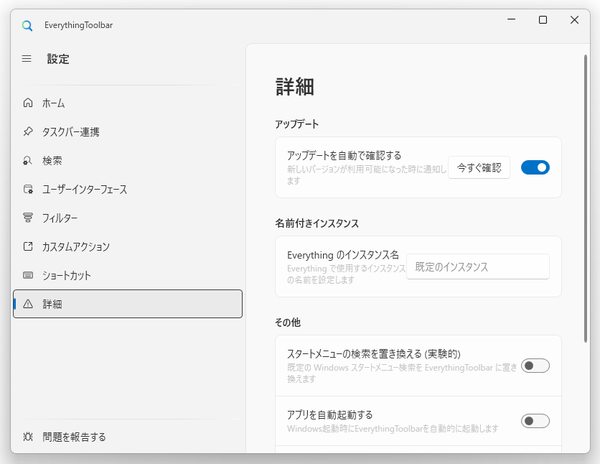
Task: Click the filter icon beside フィルター
Action: [28, 218]
